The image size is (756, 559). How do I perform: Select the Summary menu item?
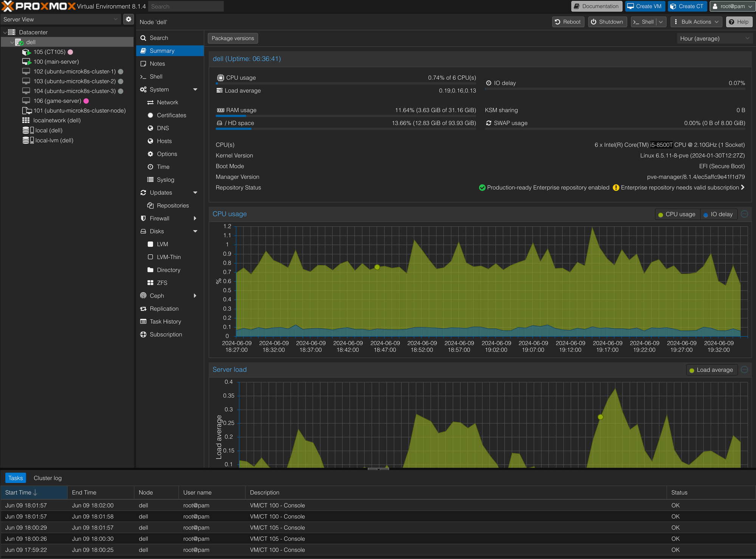tap(170, 51)
